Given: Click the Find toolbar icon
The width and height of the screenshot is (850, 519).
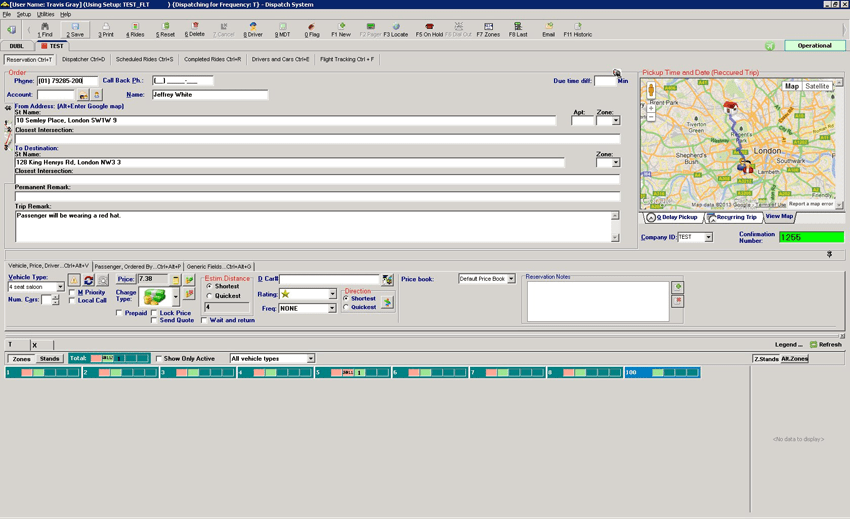Looking at the screenshot, I should tap(45, 30).
